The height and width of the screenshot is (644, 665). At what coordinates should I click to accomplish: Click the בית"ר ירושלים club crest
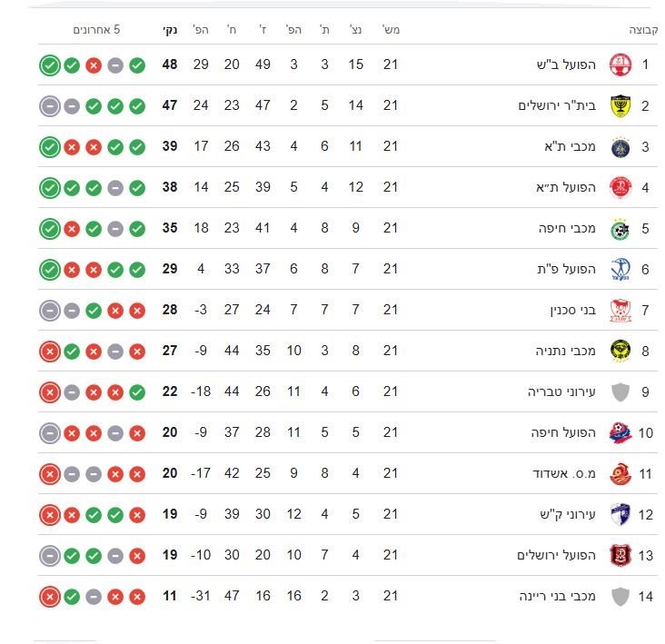click(x=620, y=105)
